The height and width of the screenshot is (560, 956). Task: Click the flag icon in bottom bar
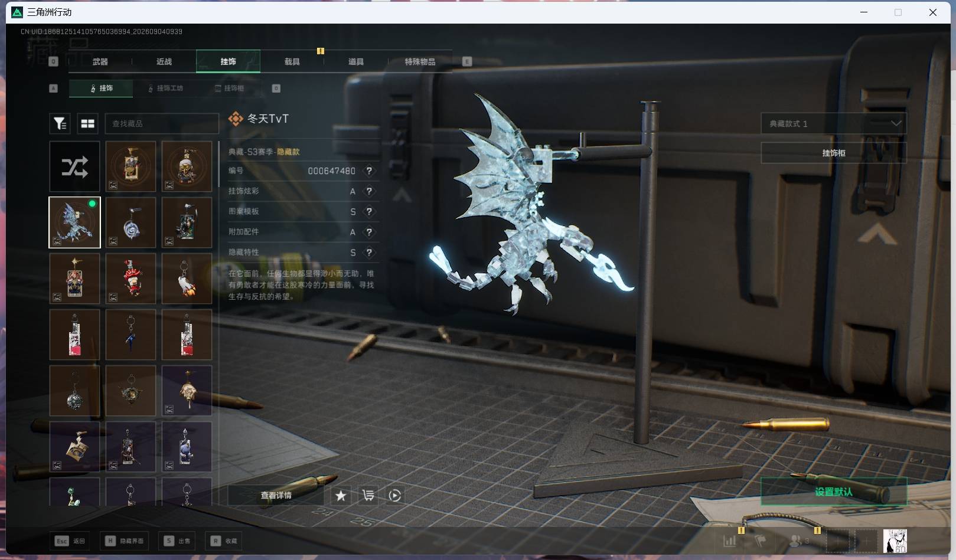tap(760, 541)
